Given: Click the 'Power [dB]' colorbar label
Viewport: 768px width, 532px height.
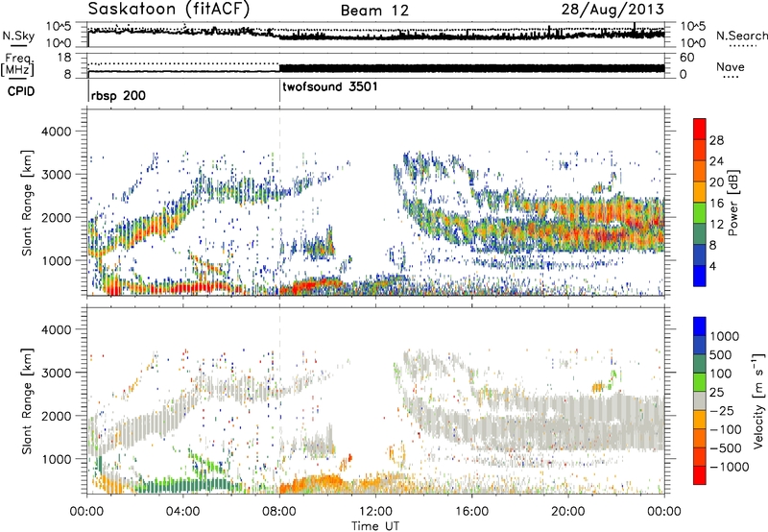Looking at the screenshot, I should pos(732,203).
